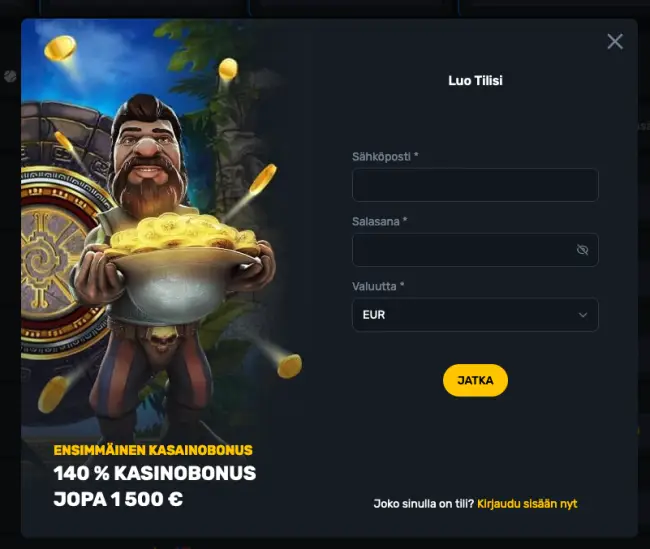Close the Luo Tilisi registration dialog

[x=615, y=41]
